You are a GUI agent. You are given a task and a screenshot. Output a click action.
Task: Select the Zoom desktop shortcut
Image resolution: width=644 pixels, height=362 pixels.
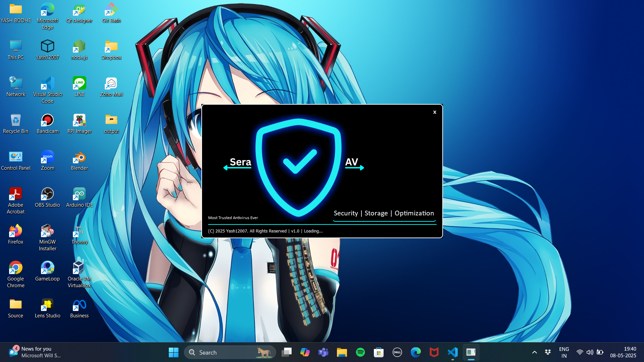tap(47, 161)
